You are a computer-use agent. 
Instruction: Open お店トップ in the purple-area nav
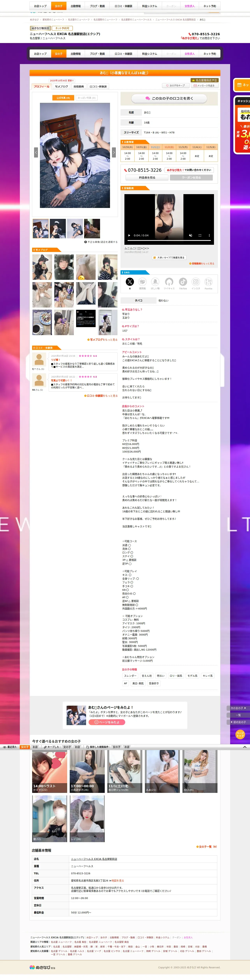40,54
